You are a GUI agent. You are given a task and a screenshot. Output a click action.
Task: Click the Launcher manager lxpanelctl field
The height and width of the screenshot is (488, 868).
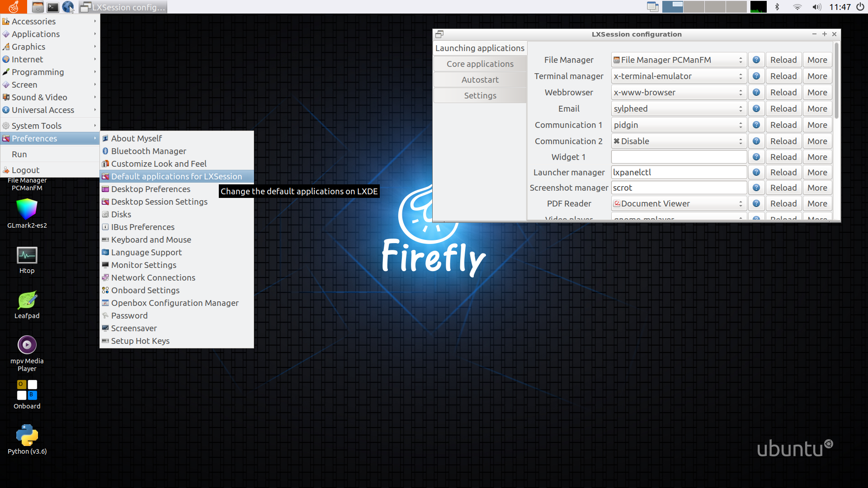(x=679, y=172)
